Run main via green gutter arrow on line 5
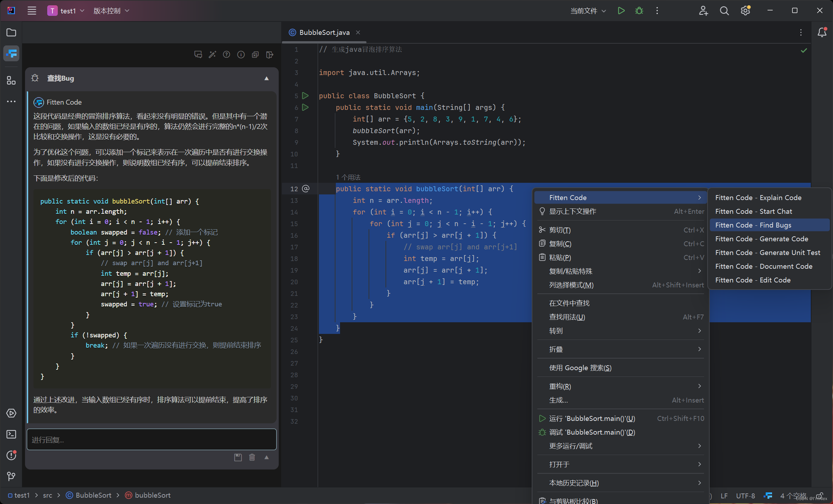833x504 pixels. [x=305, y=95]
